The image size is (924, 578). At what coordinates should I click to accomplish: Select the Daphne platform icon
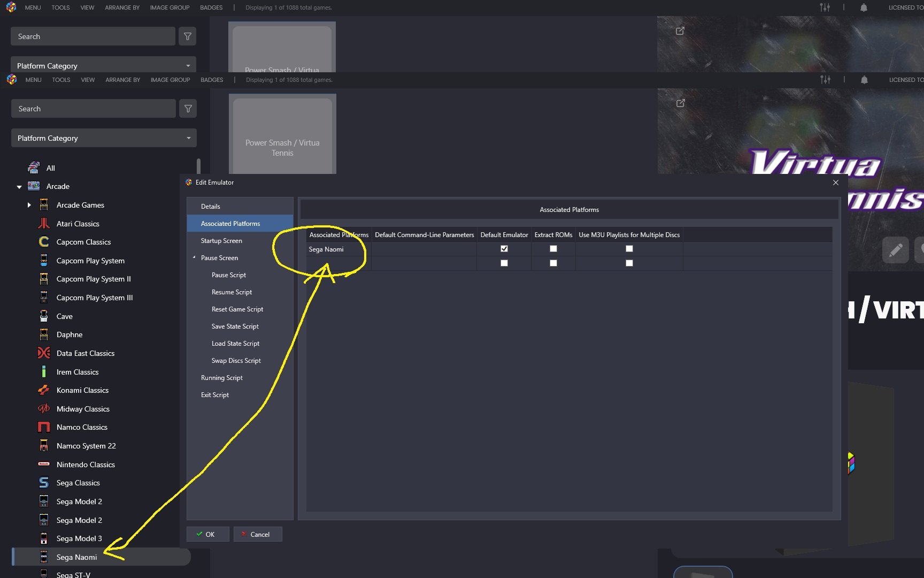pos(44,334)
